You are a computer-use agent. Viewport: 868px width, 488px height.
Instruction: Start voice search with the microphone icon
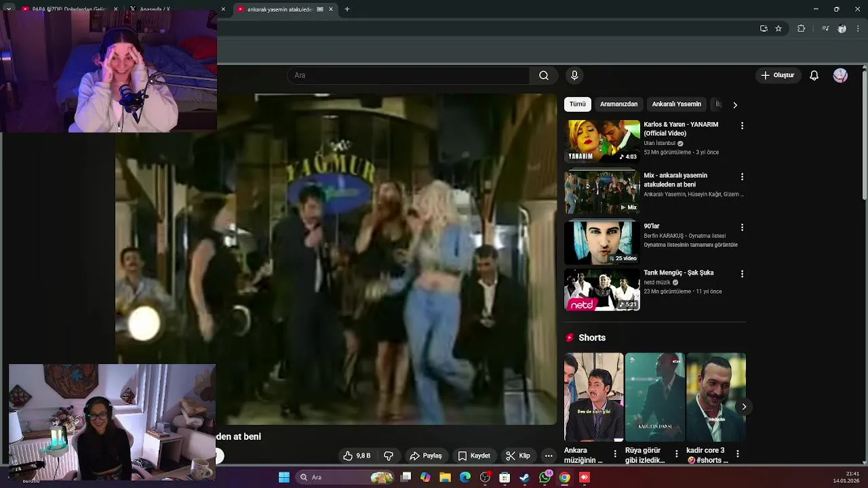coord(574,75)
